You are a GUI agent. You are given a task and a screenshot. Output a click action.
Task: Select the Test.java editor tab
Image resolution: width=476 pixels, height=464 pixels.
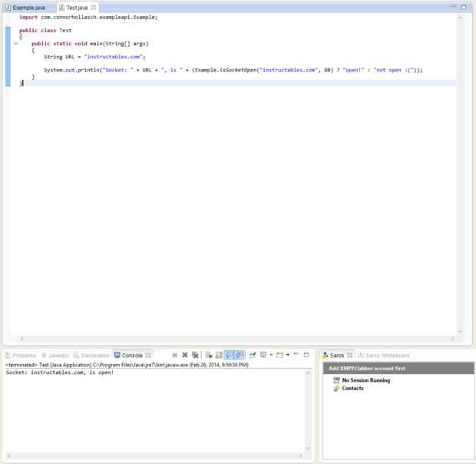77,8
